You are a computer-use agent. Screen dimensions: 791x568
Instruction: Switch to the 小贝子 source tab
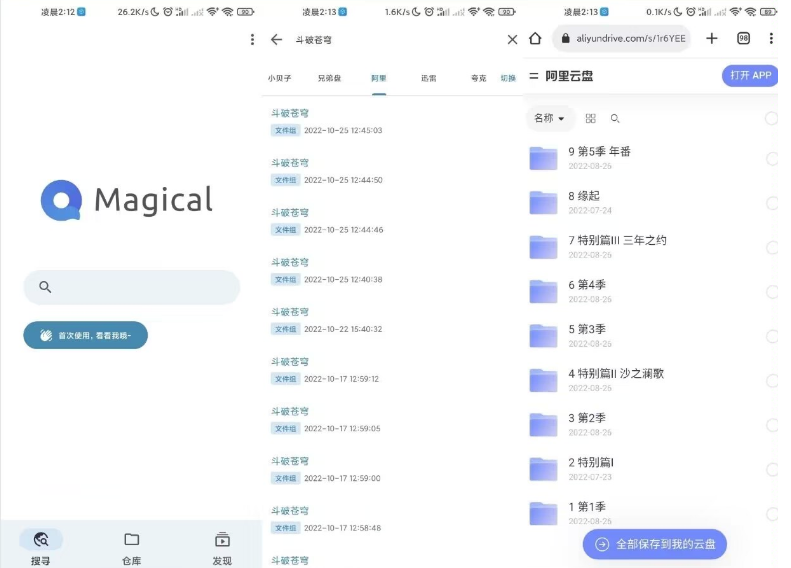pos(279,78)
